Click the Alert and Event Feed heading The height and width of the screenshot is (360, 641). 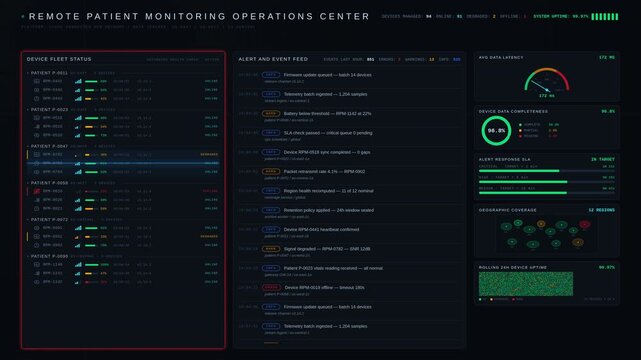click(273, 59)
